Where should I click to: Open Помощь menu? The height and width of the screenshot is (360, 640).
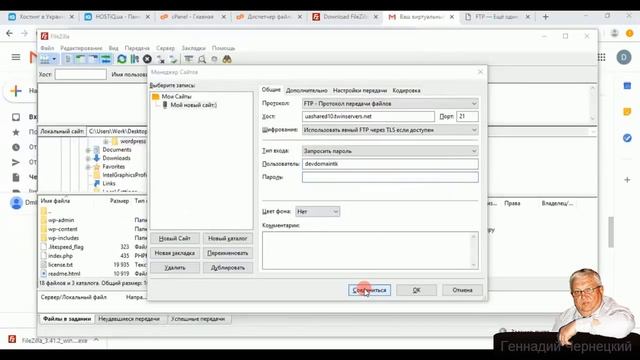click(x=223, y=48)
